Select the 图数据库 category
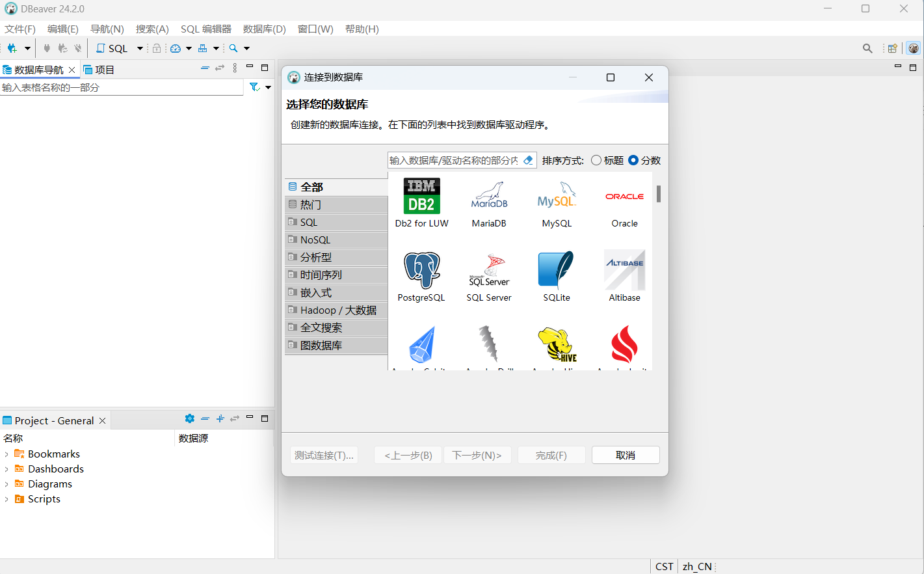Screen dimensions: 924x574 tap(336, 345)
